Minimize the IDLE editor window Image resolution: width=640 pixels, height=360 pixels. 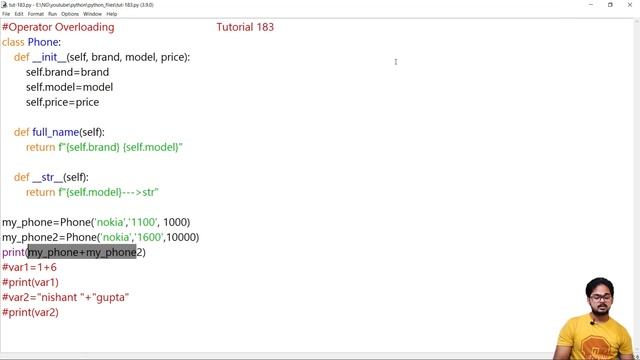click(x=591, y=5)
